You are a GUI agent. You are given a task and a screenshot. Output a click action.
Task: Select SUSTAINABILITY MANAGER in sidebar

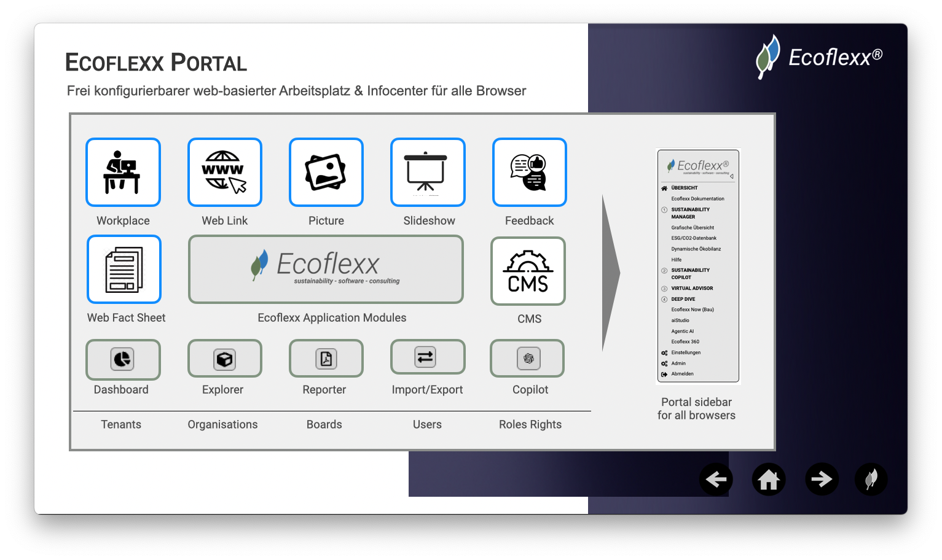point(691,213)
